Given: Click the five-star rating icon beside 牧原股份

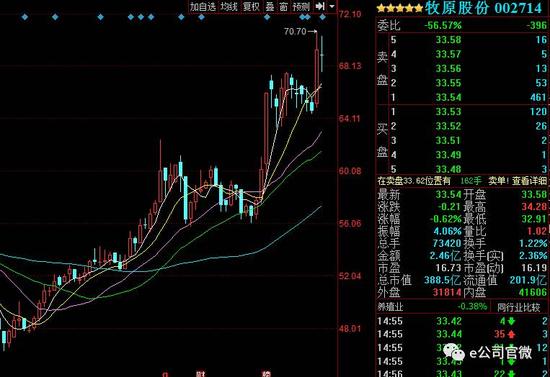Looking at the screenshot, I should tap(400, 8).
